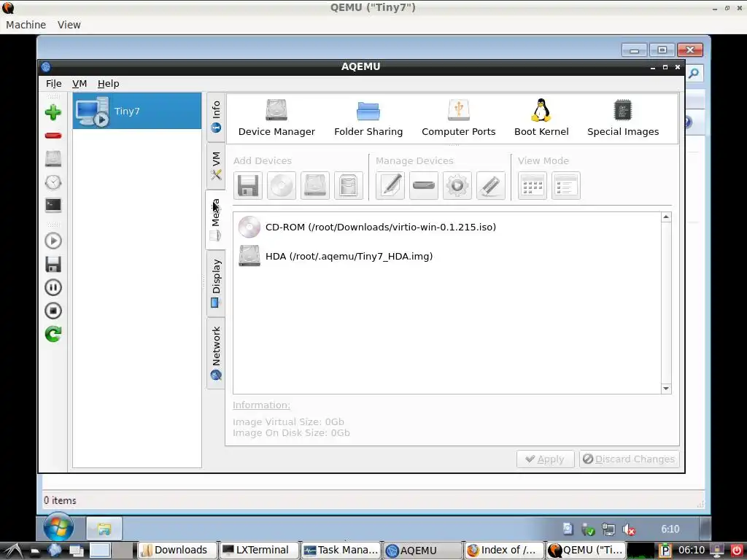
Task: Open the Folder Sharing section
Action: coord(368,118)
